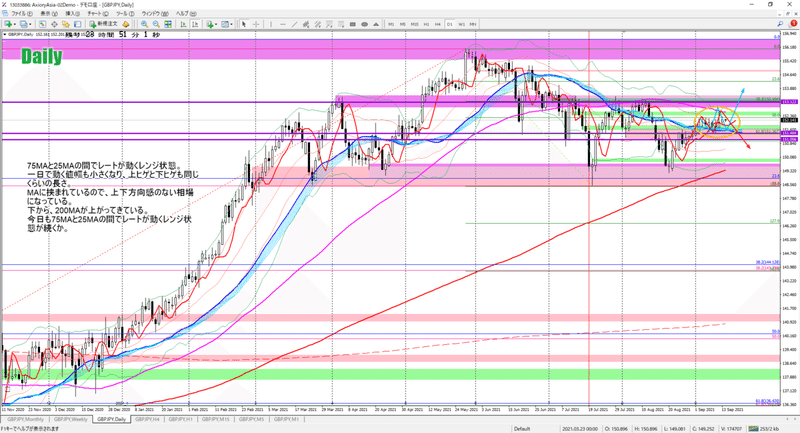The width and height of the screenshot is (800, 433).
Task: Switch to H4 timeframe
Action: (x=438, y=24)
